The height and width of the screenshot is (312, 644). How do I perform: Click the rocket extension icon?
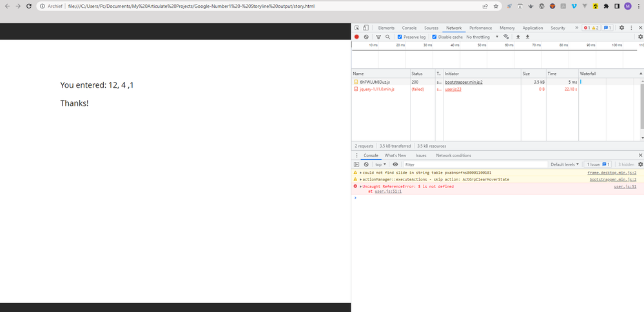tap(510, 6)
